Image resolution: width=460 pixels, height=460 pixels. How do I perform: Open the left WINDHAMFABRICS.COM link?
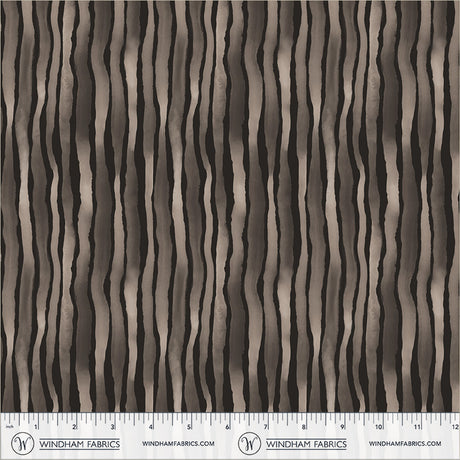point(178,444)
